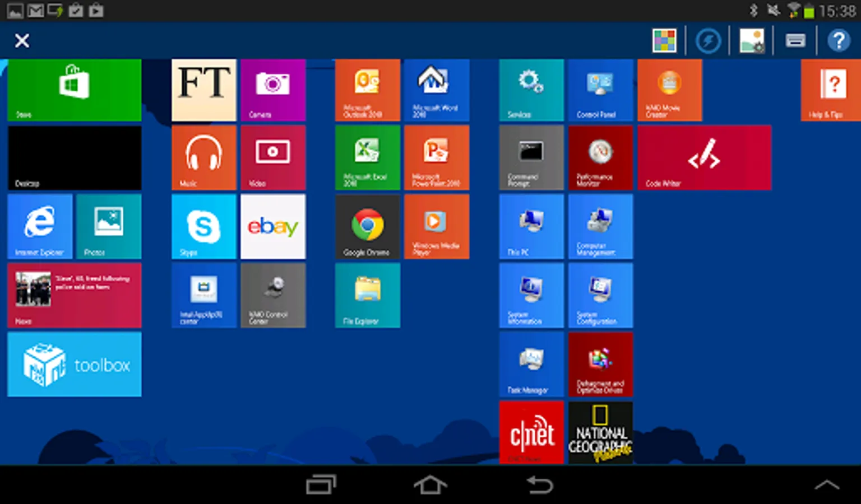Open Defragment and Optimize Drives tile
Screen dimensions: 861x504
pyautogui.click(x=600, y=365)
